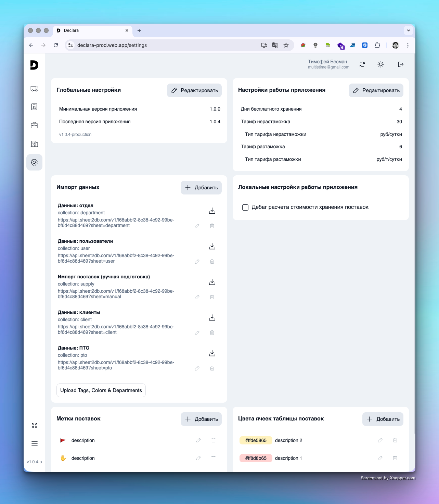Image resolution: width=439 pixels, height=504 pixels.
Task: Select the Declara browser tab
Action: 93,30
